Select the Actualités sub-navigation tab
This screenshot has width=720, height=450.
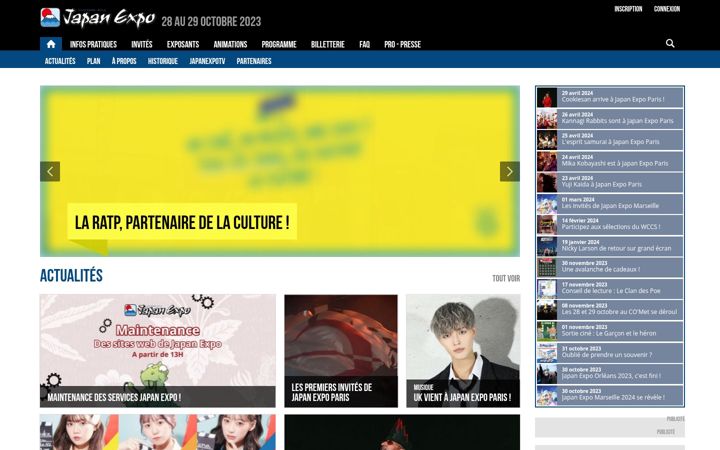(x=60, y=61)
